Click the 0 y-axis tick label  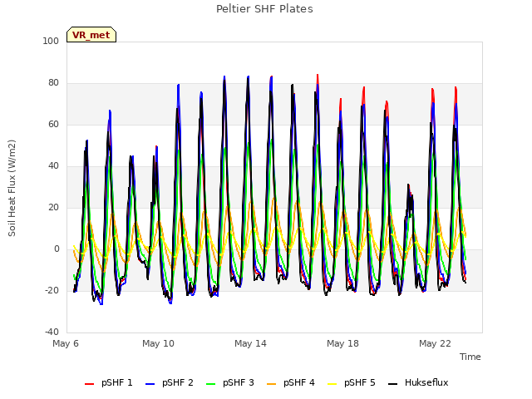click(x=57, y=249)
